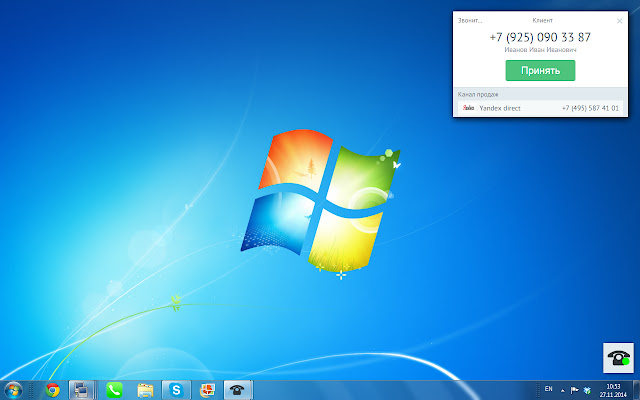The image size is (640, 400).
Task: Click the channel number +7 (495) 587 41 01
Action: [590, 108]
